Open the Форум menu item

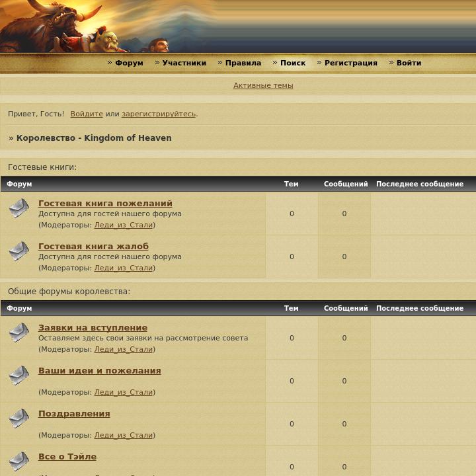(x=129, y=63)
